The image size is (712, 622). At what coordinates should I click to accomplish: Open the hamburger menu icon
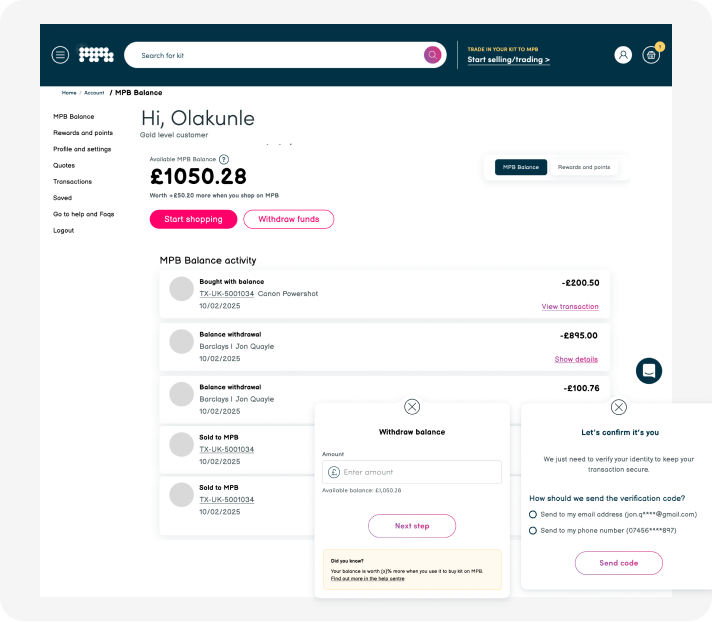point(60,55)
